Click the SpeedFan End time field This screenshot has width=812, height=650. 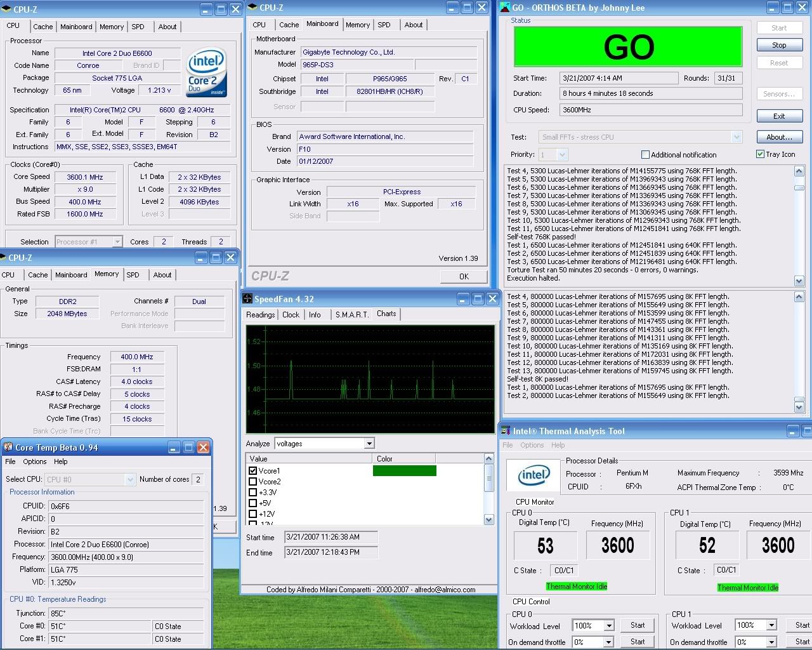(x=331, y=552)
